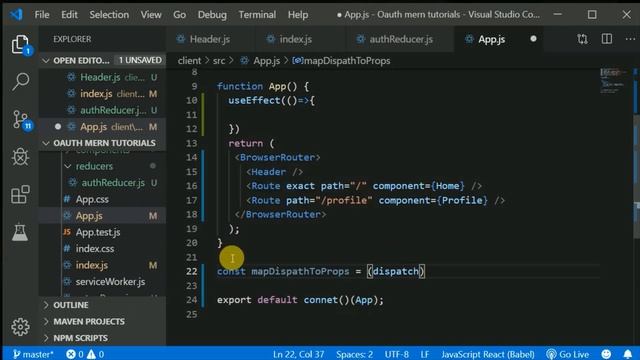640x360 pixels.
Task: Switch to the Header.js tab
Action: (x=209, y=39)
